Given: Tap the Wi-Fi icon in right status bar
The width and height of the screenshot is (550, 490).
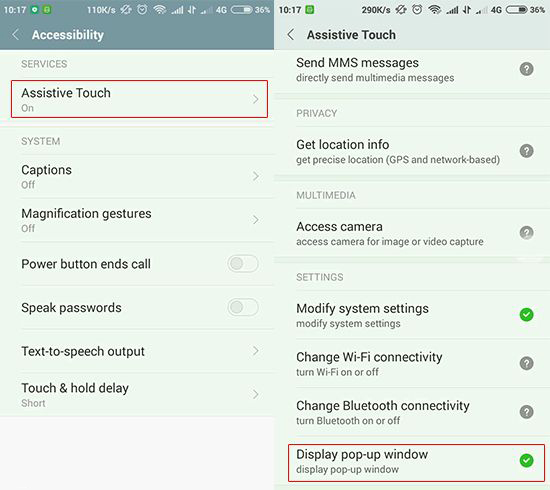Looking at the screenshot, I should pyautogui.click(x=435, y=10).
